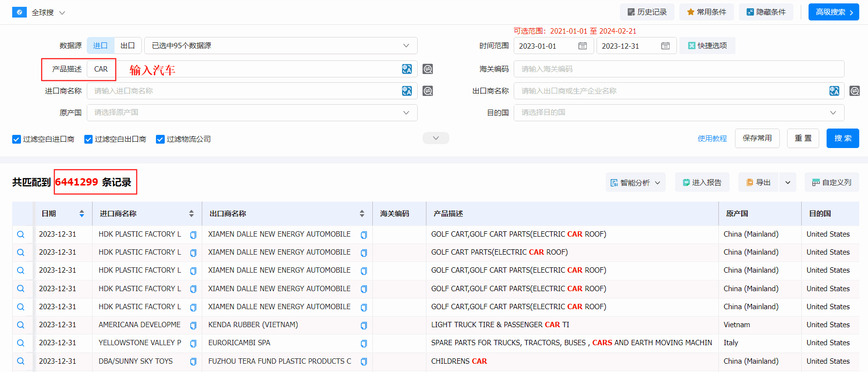868x372 pixels.
Task: Disable the 过滤物流公司 checkbox
Action: 160,139
